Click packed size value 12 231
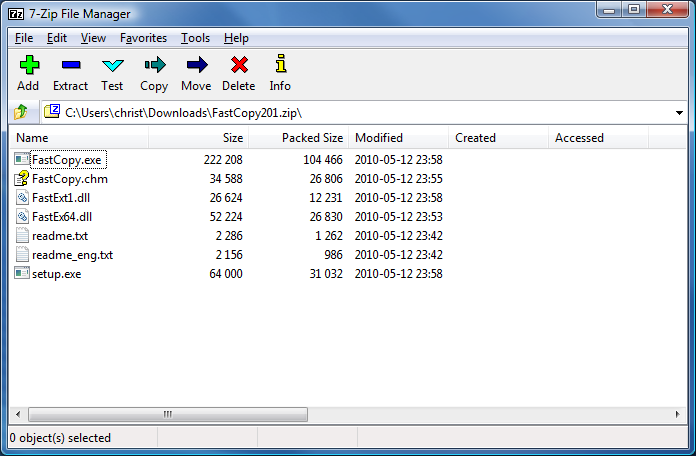This screenshot has width=696, height=456. [326, 198]
